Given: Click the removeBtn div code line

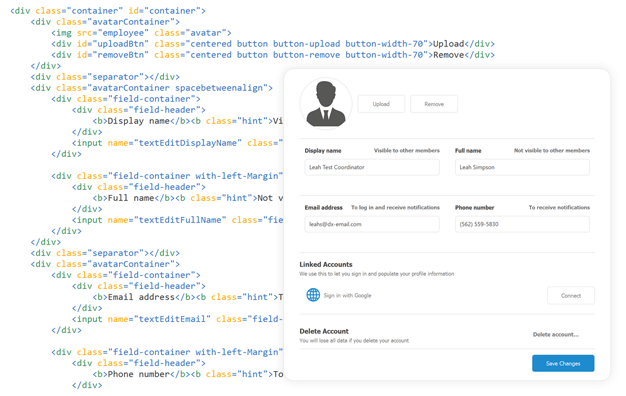Looking at the screenshot, I should click(x=273, y=55).
